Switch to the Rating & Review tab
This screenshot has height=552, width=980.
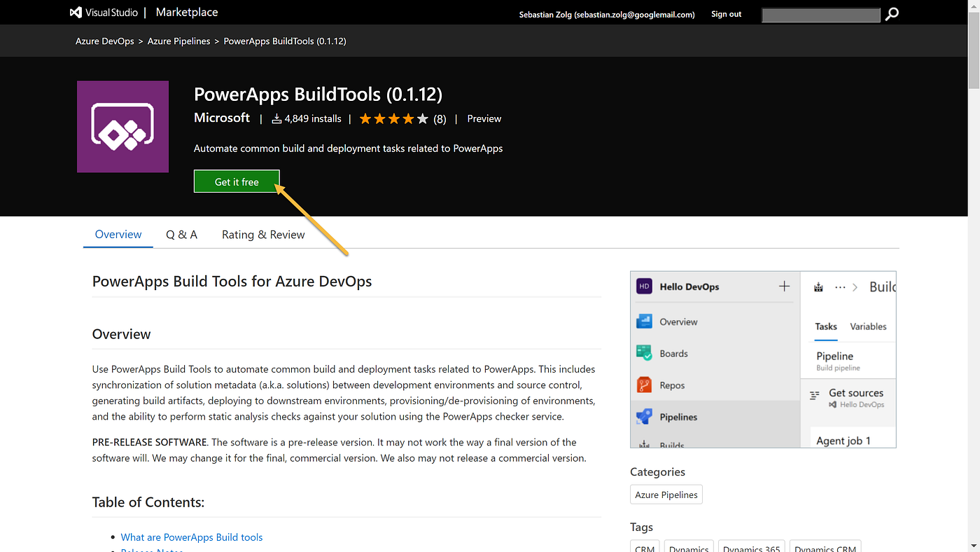point(263,235)
